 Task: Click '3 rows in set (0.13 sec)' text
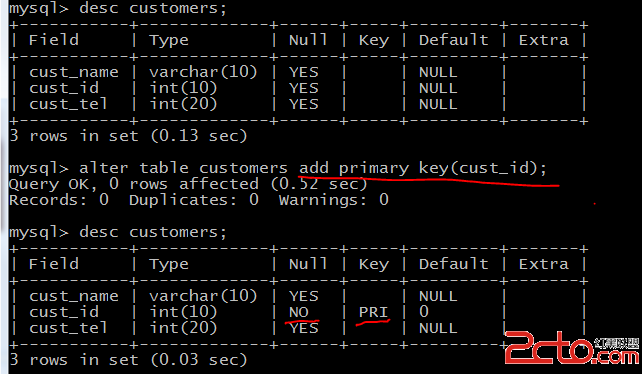[x=128, y=136]
